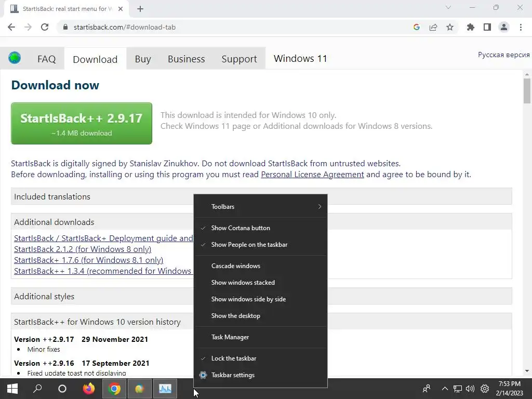This screenshot has height=399, width=532.
Task: Click the padlock site info icon
Action: (x=65, y=27)
